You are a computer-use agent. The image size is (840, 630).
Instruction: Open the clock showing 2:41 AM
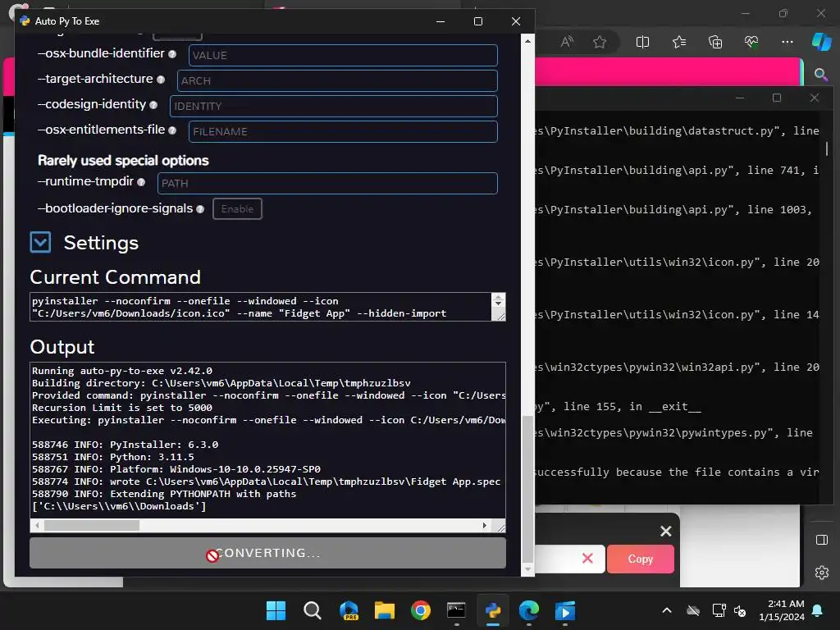pos(782,610)
